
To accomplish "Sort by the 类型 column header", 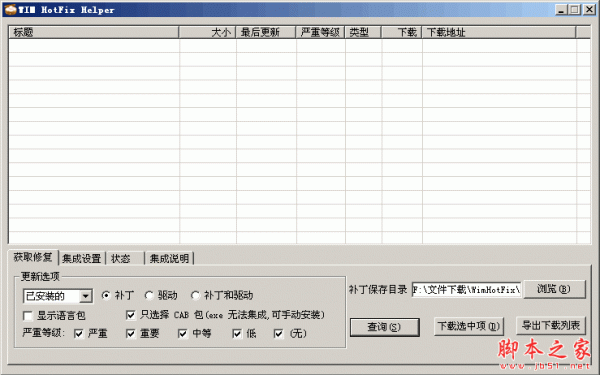I will [363, 32].
